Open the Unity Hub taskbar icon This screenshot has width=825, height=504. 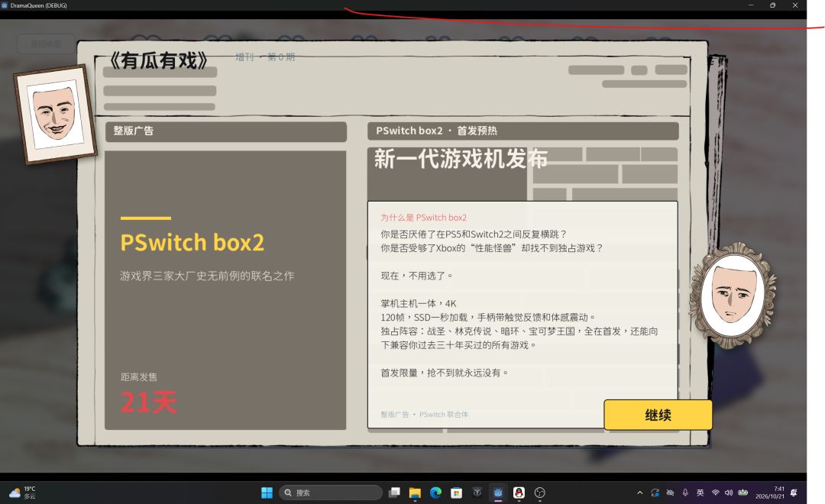pos(477,493)
